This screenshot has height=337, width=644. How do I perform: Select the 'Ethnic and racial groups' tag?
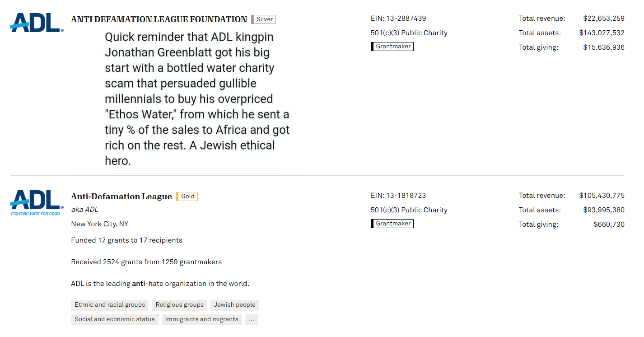pos(110,305)
